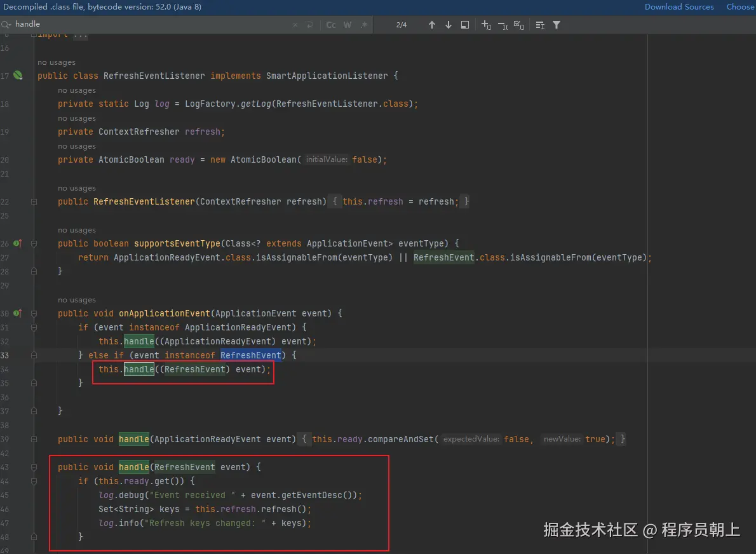The image size is (756, 554).
Task: Click the supportsEventType method name
Action: (177, 243)
